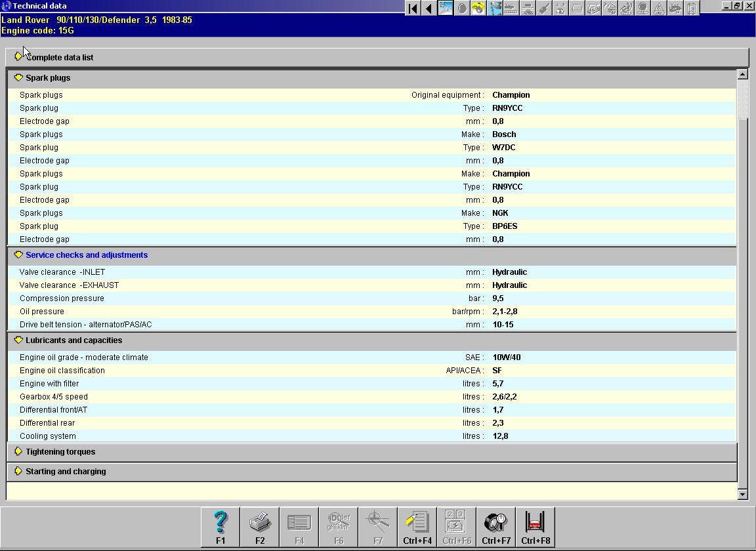Click the 2,1-2,8 oil pressure value
The width and height of the screenshot is (756, 551).
pyautogui.click(x=505, y=312)
